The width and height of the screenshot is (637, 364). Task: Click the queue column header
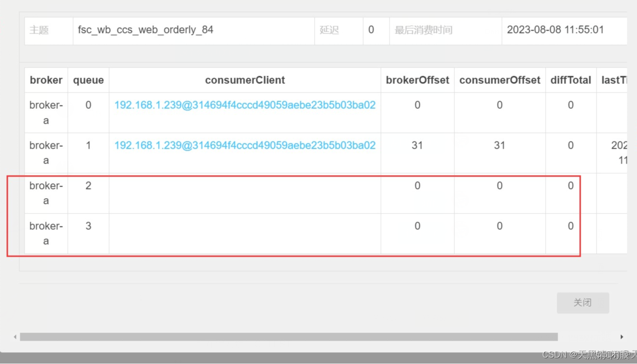(x=88, y=80)
